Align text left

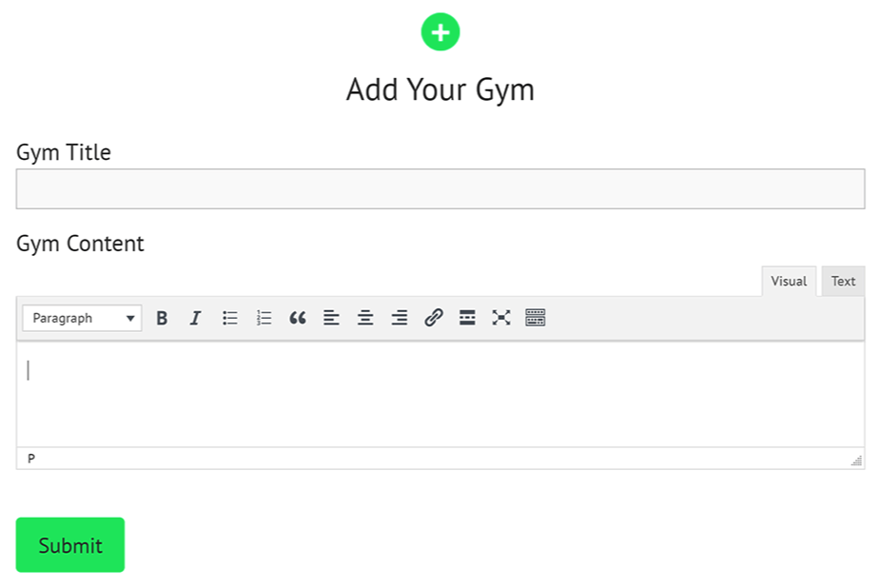click(331, 319)
